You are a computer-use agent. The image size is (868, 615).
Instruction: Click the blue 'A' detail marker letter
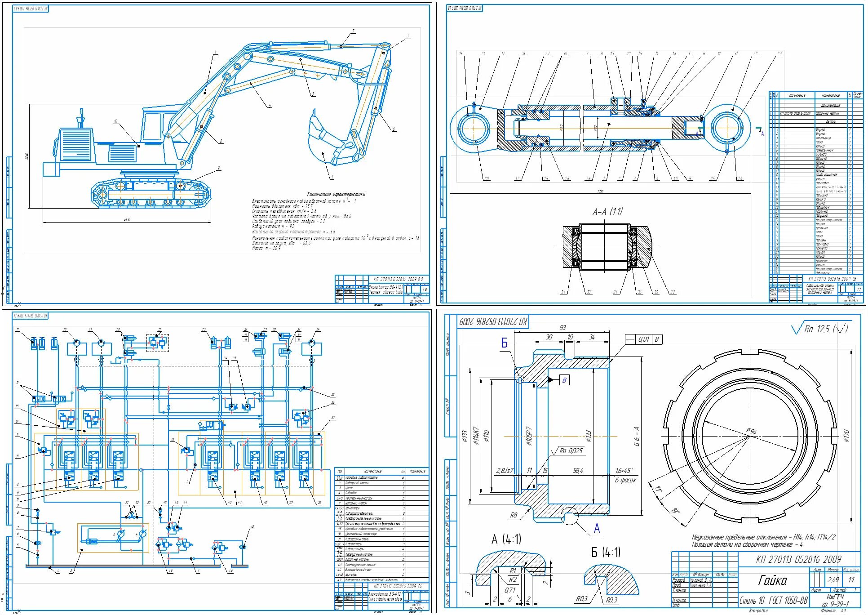coord(597,528)
